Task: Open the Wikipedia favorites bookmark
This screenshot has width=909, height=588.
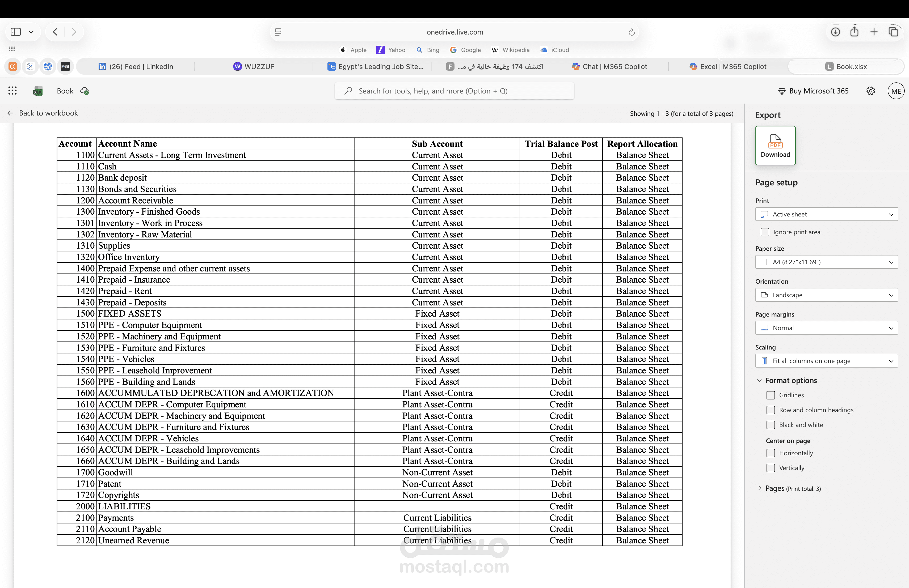Action: [x=510, y=50]
